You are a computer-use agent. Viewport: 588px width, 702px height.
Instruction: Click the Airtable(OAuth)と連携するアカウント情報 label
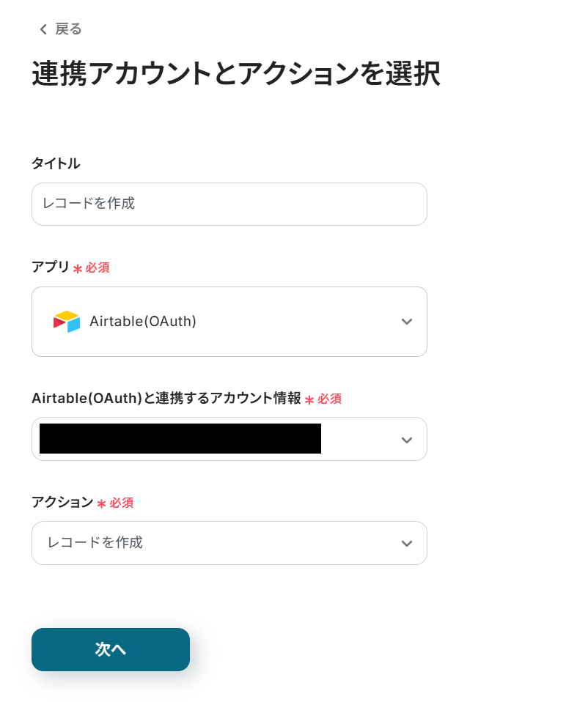(x=166, y=399)
